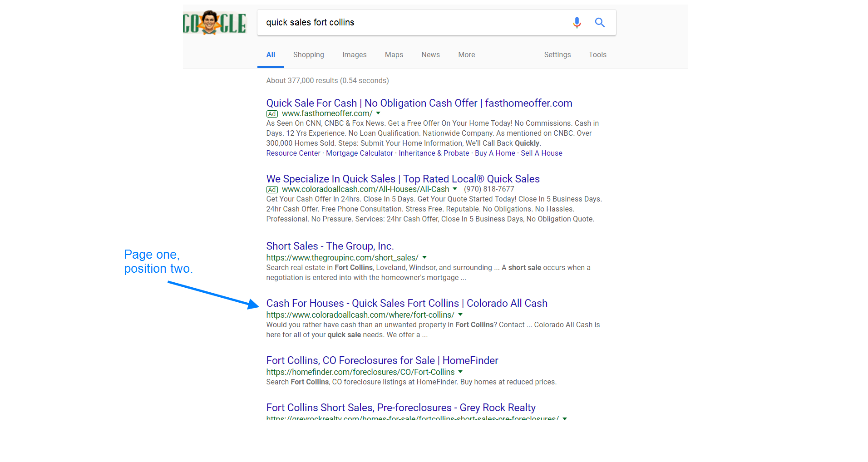868x462 pixels.
Task: Click https://www.coloradoallcash.com/where/fort-collins/ URL text
Action: tap(360, 315)
